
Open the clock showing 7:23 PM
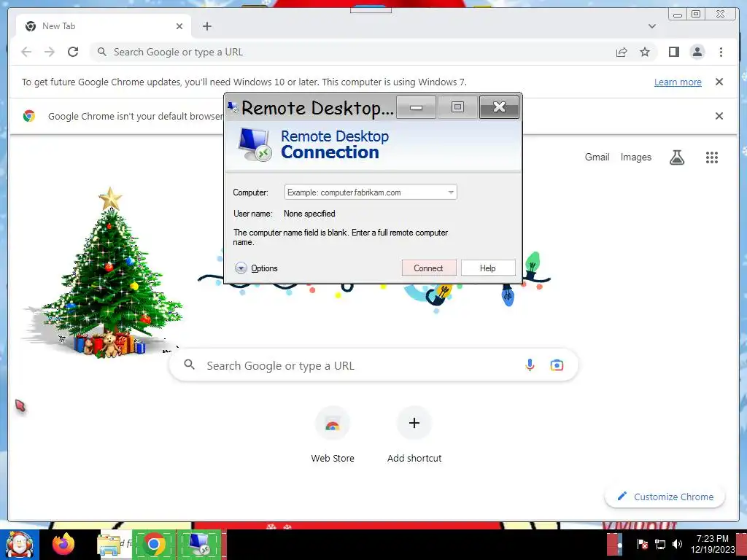713,544
